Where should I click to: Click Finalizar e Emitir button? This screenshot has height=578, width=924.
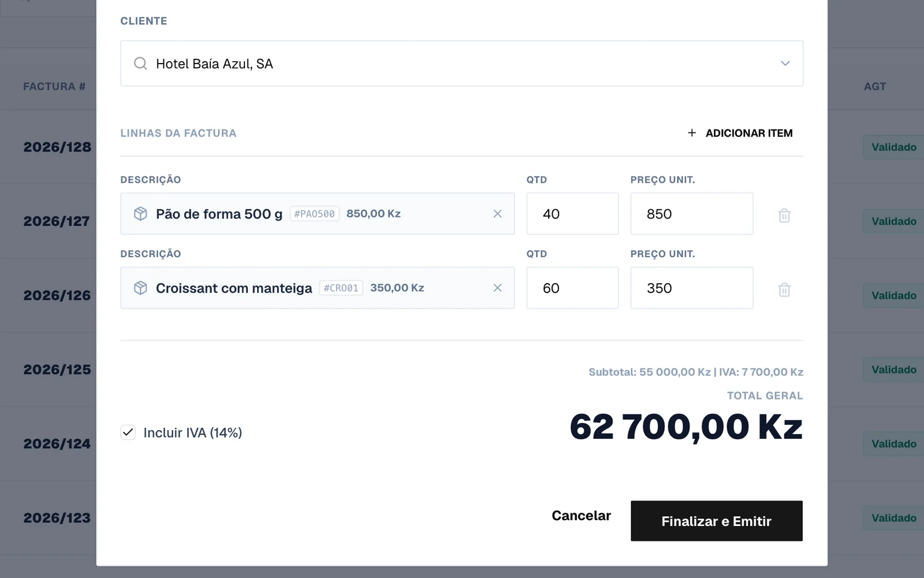point(717,521)
